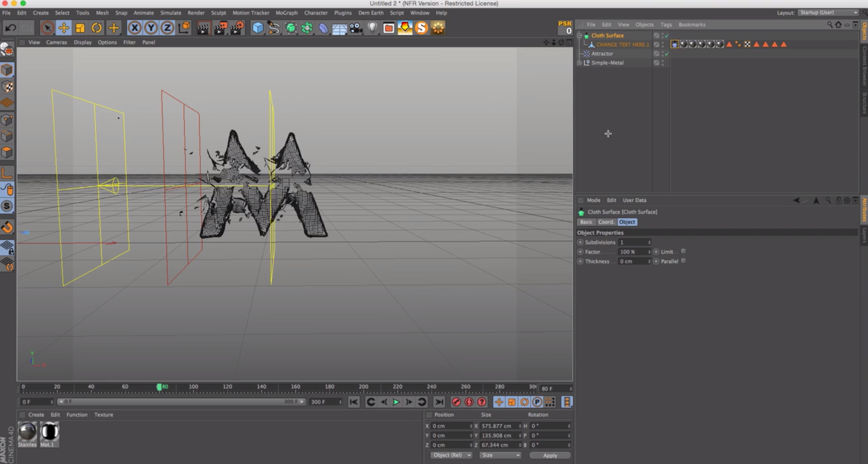Toggle the Cloth Surface enable checkmark
This screenshot has height=464, width=868.
[x=667, y=35]
